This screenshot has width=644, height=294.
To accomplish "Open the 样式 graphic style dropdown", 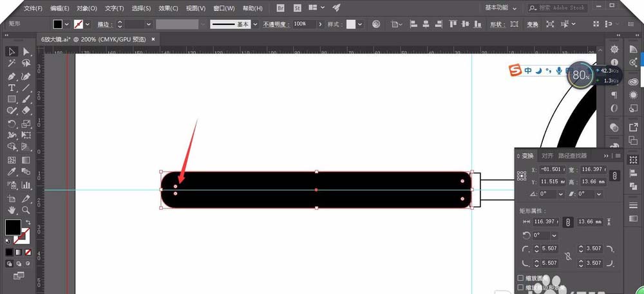I will [x=360, y=24].
